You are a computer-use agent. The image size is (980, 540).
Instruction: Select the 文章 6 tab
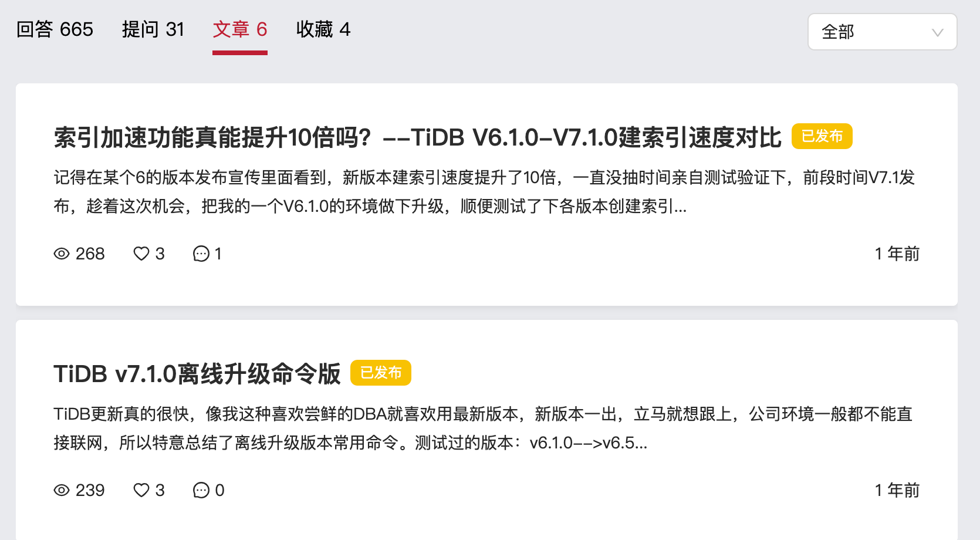(x=240, y=29)
